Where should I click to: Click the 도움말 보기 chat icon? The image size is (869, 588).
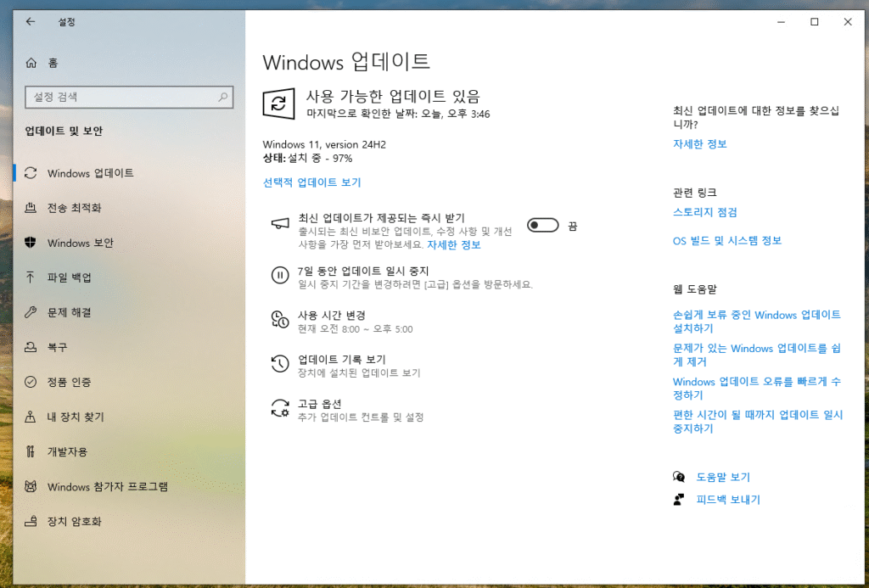coord(679,477)
